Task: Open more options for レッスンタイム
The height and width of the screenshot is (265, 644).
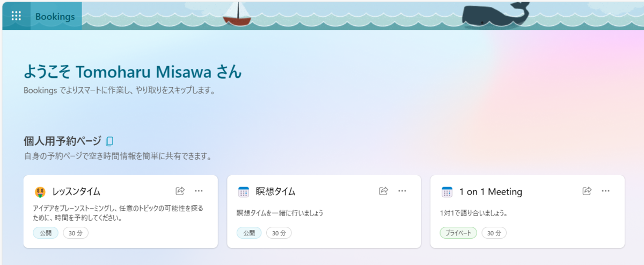Action: pos(199,191)
